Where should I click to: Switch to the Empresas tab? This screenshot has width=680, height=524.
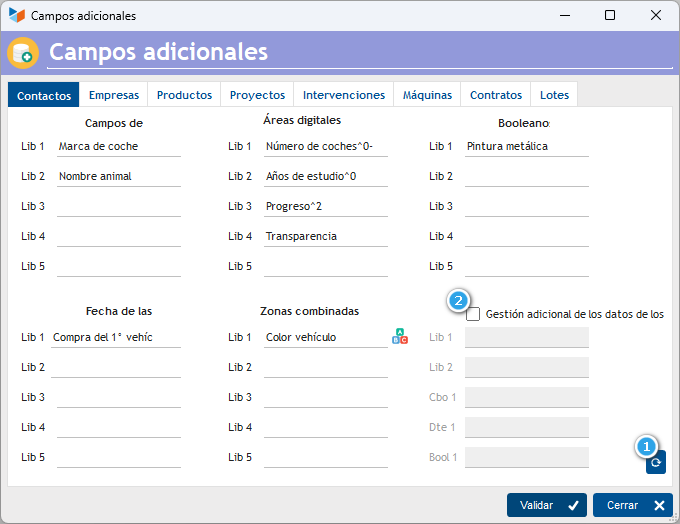click(x=114, y=95)
